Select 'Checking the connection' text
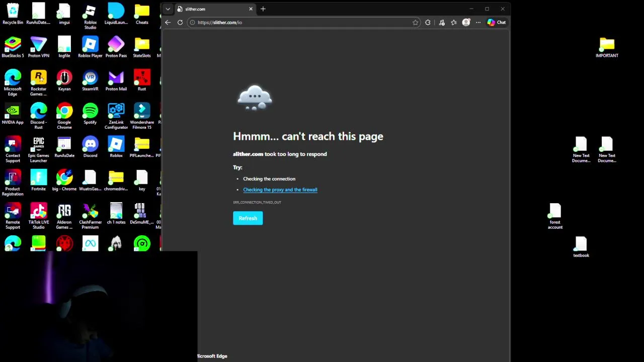Viewport: 644px width, 362px height. coord(269,178)
